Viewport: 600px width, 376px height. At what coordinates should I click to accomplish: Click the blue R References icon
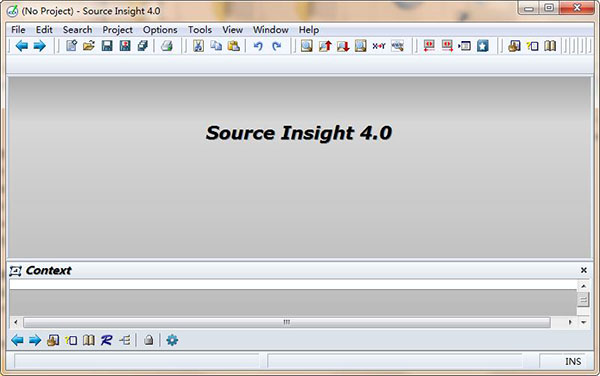point(107,340)
